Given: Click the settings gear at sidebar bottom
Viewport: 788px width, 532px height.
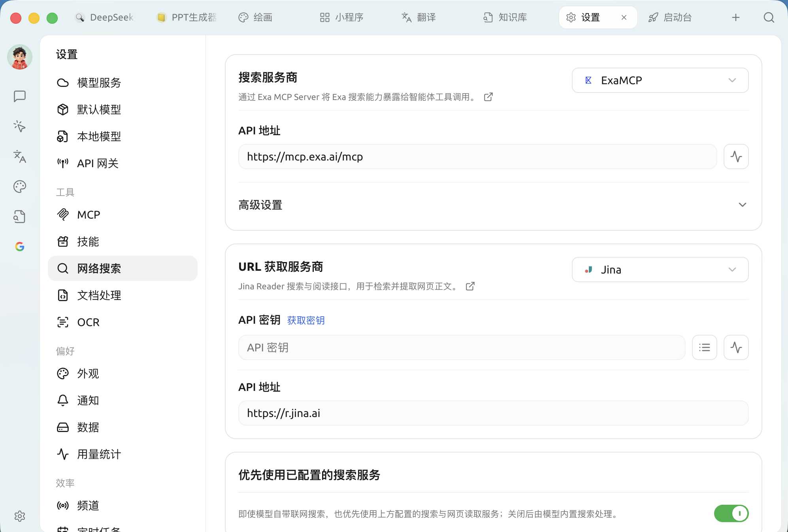Looking at the screenshot, I should [x=20, y=516].
